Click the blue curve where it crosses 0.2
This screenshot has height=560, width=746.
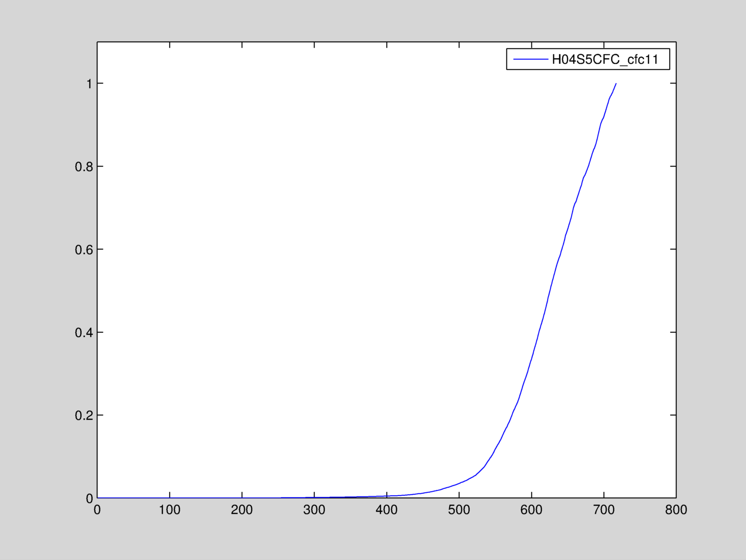coord(514,415)
